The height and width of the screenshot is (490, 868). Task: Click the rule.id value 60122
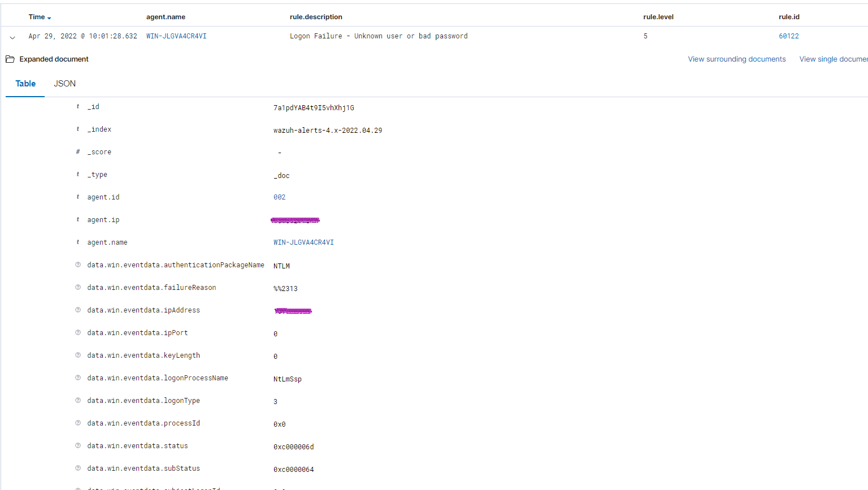coord(789,36)
